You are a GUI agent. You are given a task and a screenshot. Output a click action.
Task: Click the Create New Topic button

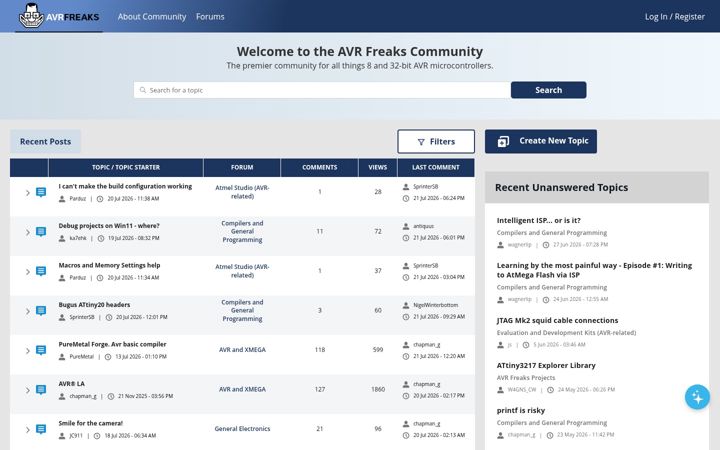[x=541, y=141]
